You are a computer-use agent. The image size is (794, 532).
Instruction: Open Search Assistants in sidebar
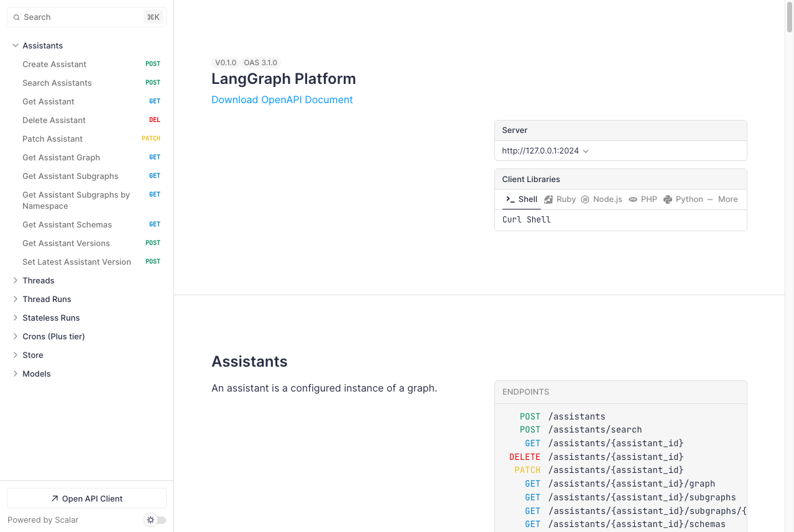click(x=86, y=83)
